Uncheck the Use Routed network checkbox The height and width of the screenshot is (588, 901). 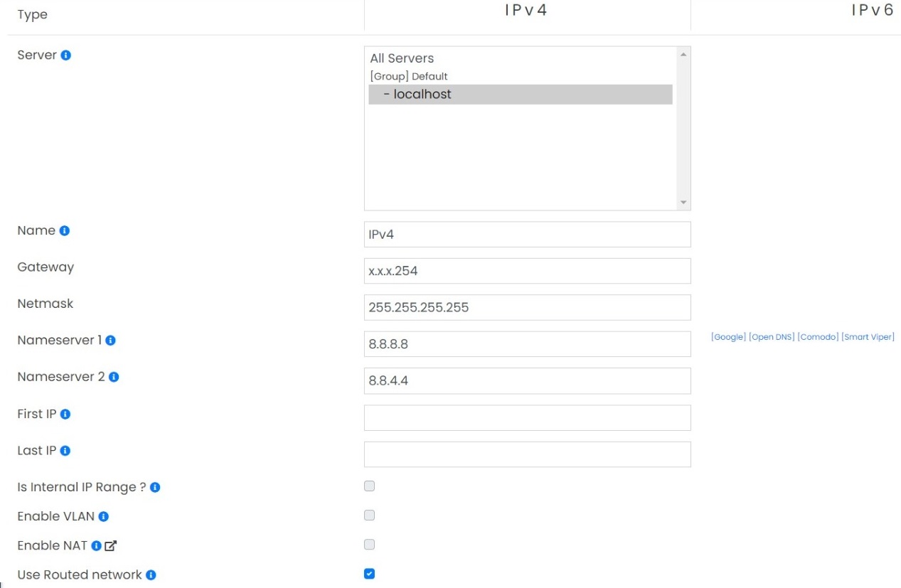point(369,573)
